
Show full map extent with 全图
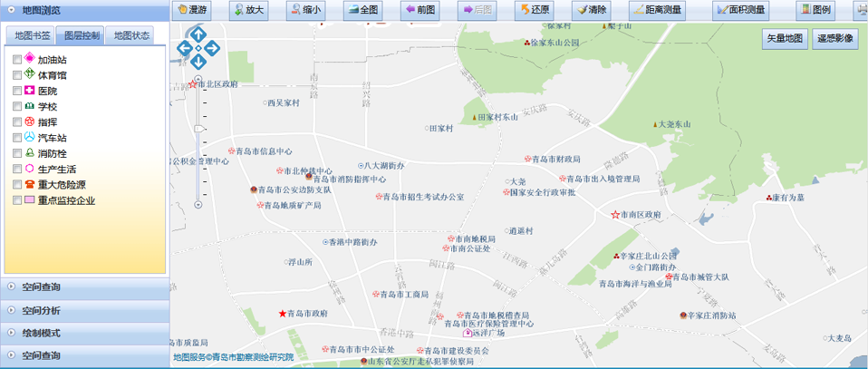362,10
